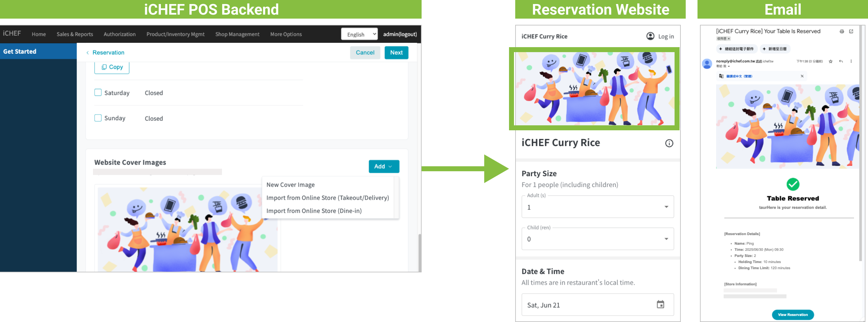Open the email in a new window
The image size is (868, 322).
(851, 31)
